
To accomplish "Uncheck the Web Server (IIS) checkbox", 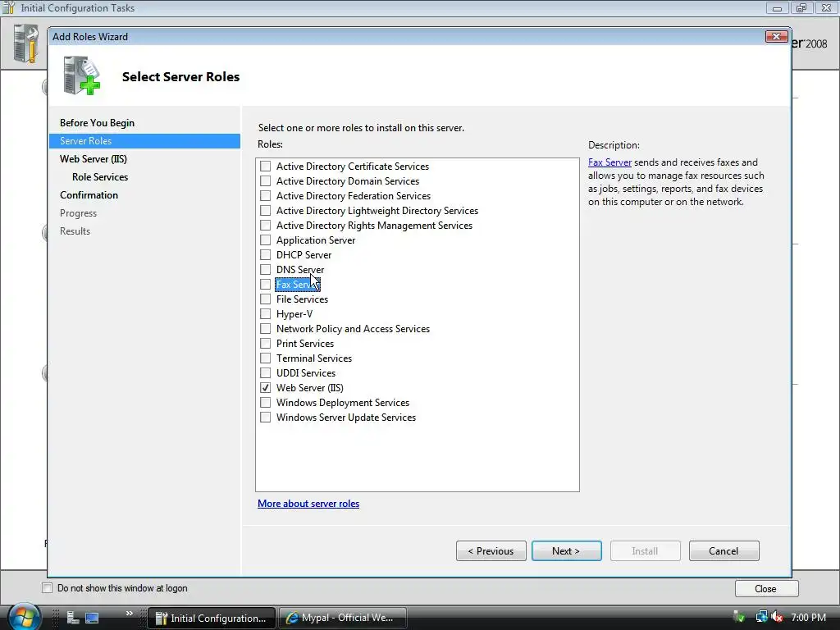I will coord(265,387).
